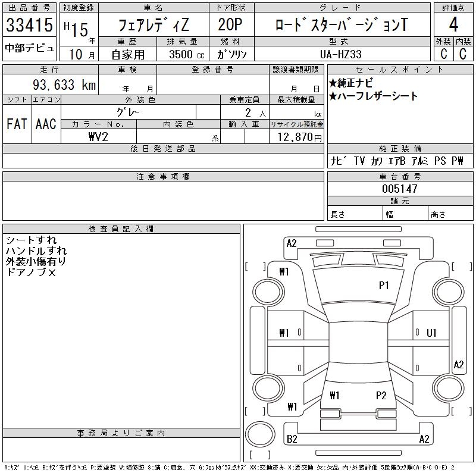This screenshot has height=476, width=476.
Task: Select the ドアノブ× inspector note
Action: (30, 272)
